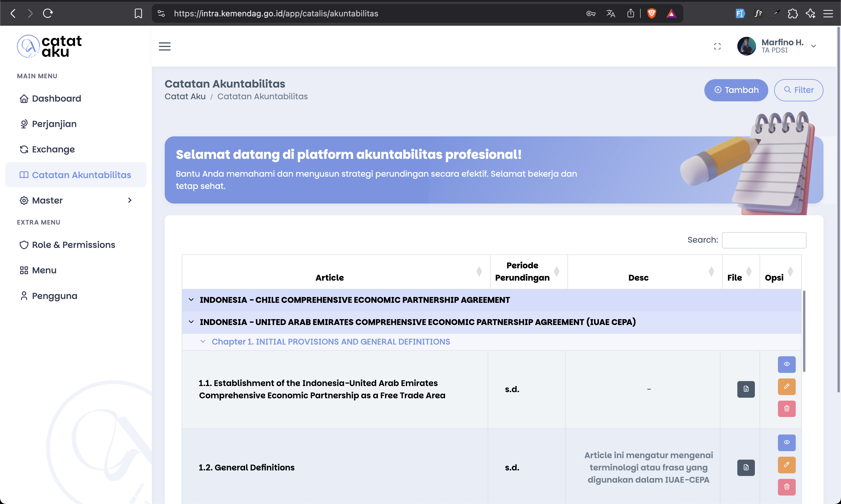Click the translate page icon
This screenshot has width=841, height=504.
point(611,14)
